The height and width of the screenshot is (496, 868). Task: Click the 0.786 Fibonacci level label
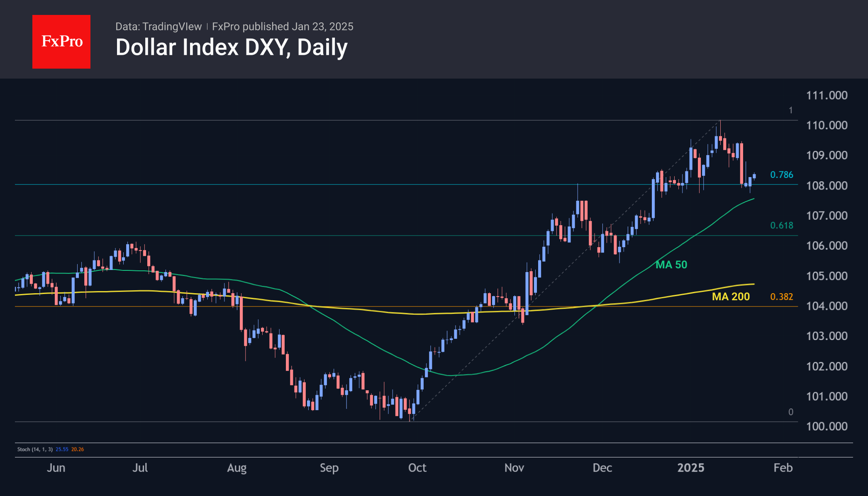tap(781, 175)
